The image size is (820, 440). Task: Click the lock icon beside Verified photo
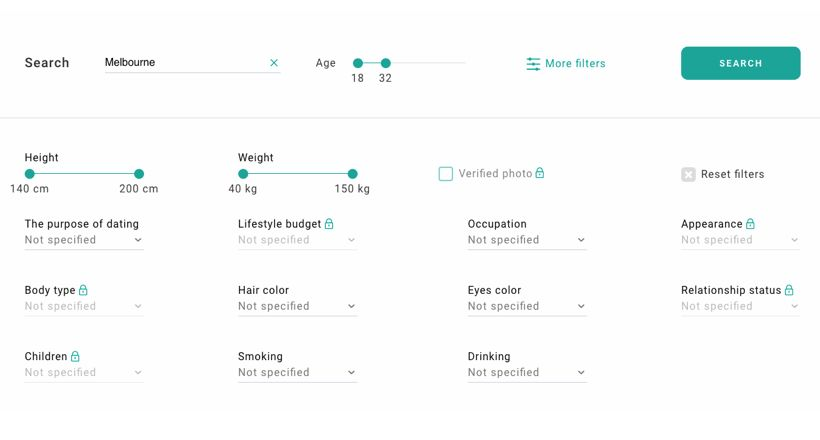coord(540,173)
